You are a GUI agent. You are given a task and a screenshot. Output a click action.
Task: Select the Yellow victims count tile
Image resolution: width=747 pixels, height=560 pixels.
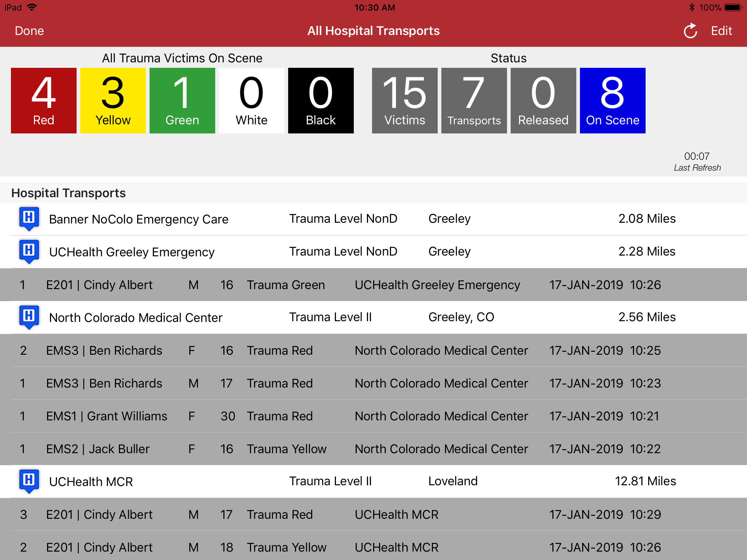pyautogui.click(x=113, y=101)
